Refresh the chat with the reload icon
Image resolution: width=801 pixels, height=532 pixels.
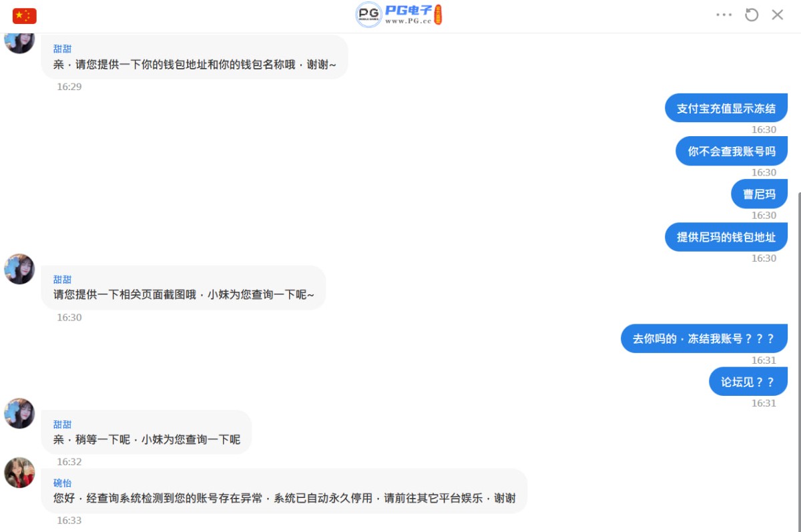coord(752,15)
